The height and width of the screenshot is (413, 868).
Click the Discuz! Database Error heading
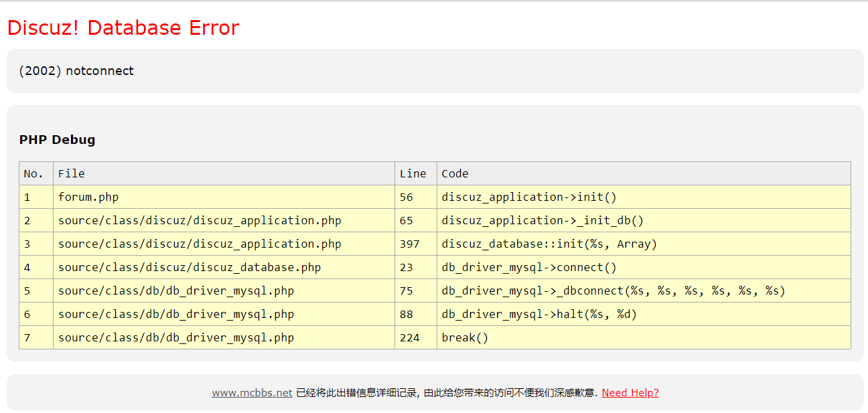[123, 27]
